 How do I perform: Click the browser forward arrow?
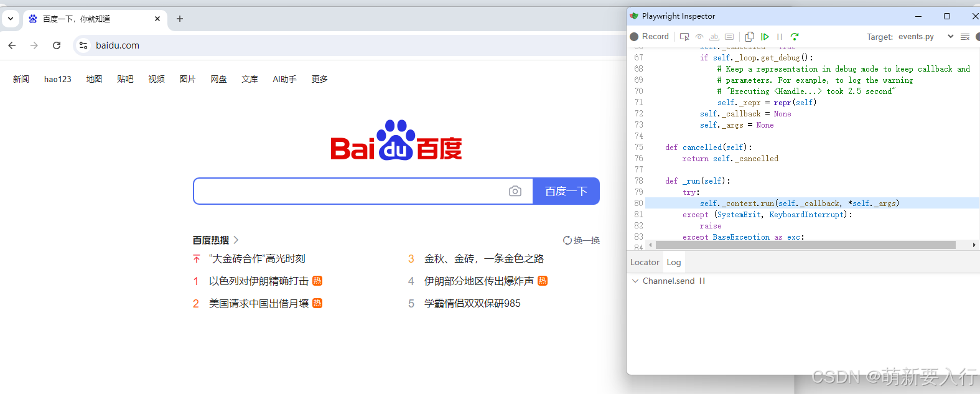pyautogui.click(x=34, y=45)
